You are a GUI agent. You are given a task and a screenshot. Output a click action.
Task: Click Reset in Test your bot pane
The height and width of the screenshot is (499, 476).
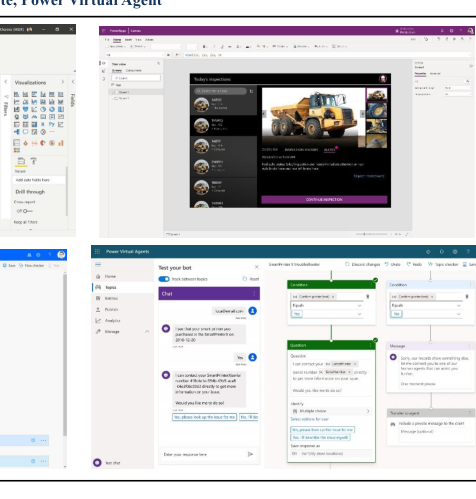coord(251,279)
